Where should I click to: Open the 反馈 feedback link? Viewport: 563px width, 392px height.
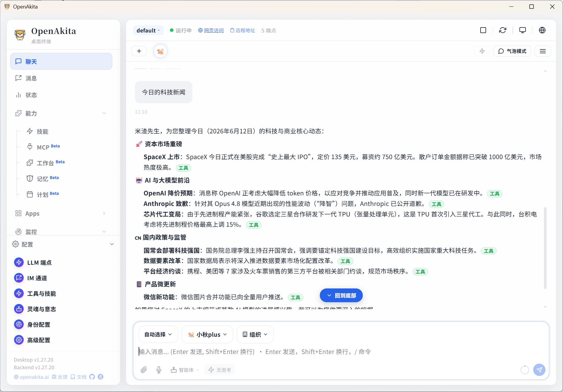(x=60, y=377)
